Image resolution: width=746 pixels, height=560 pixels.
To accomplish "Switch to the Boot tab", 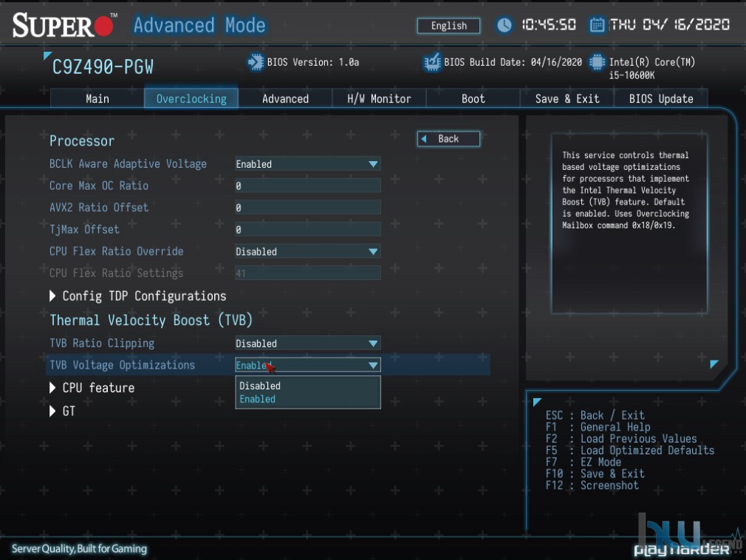I will tap(473, 98).
